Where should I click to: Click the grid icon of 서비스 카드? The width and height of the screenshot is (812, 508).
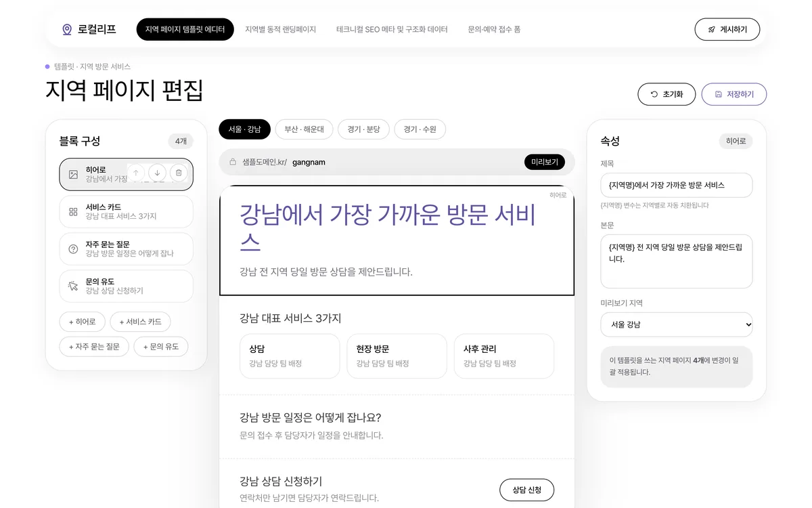pyautogui.click(x=73, y=211)
